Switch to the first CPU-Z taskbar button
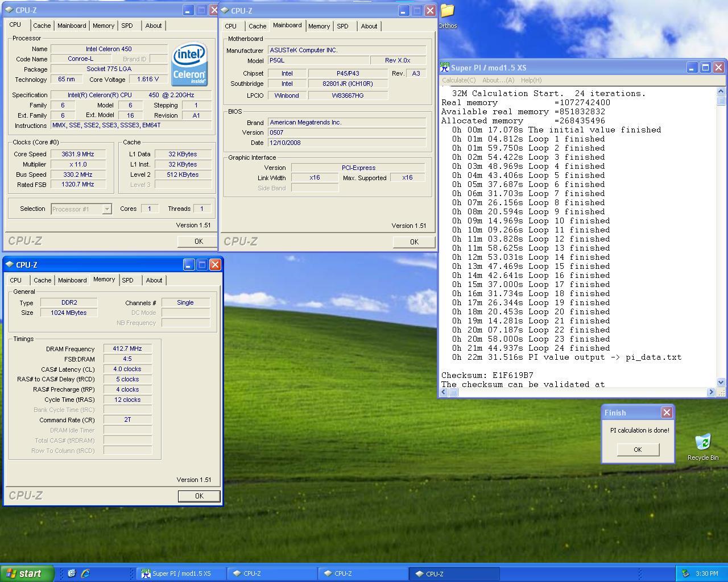The image size is (728, 582). pyautogui.click(x=271, y=573)
